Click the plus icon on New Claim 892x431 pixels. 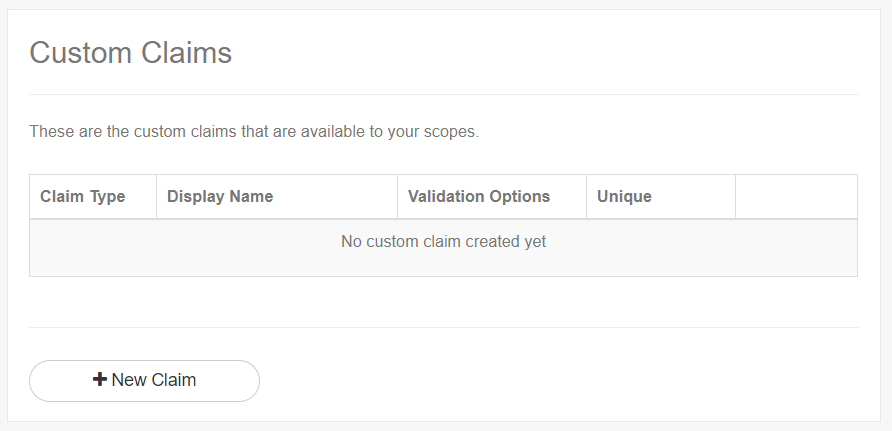pyautogui.click(x=100, y=380)
